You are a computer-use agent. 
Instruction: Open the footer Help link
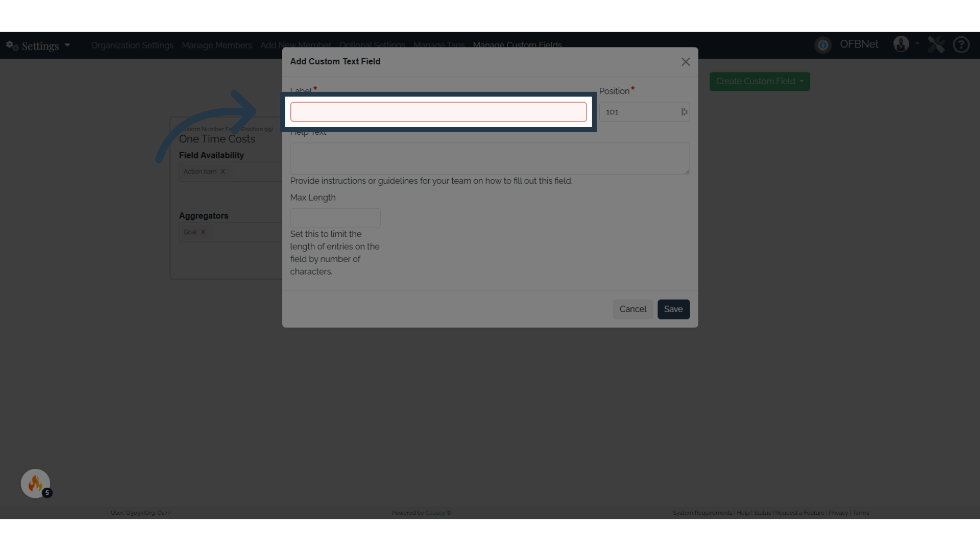[x=743, y=513]
